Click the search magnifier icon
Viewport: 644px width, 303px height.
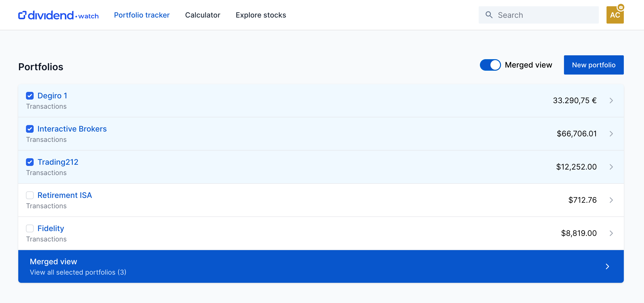pyautogui.click(x=489, y=15)
